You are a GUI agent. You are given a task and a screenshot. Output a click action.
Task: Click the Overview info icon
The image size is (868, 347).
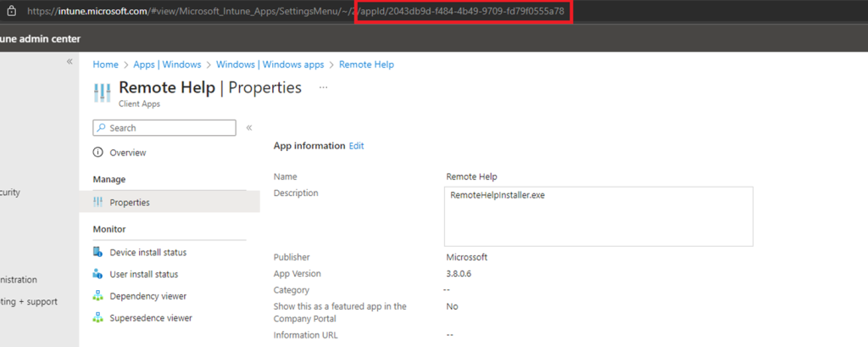(x=98, y=153)
